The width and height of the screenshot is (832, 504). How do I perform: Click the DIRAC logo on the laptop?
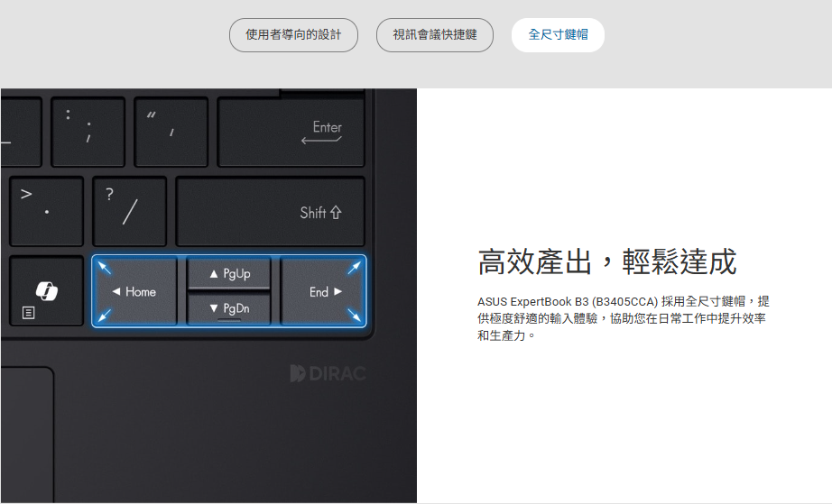point(328,373)
